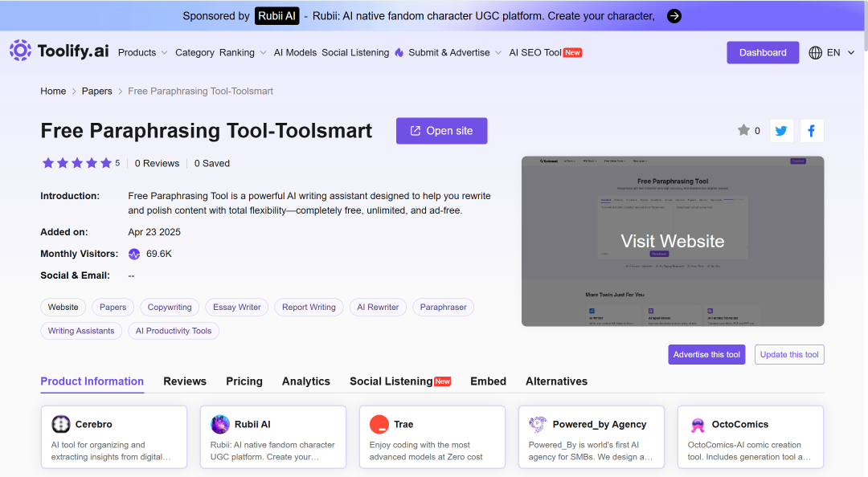Click the Rubii AI card avatar icon

coord(220,425)
